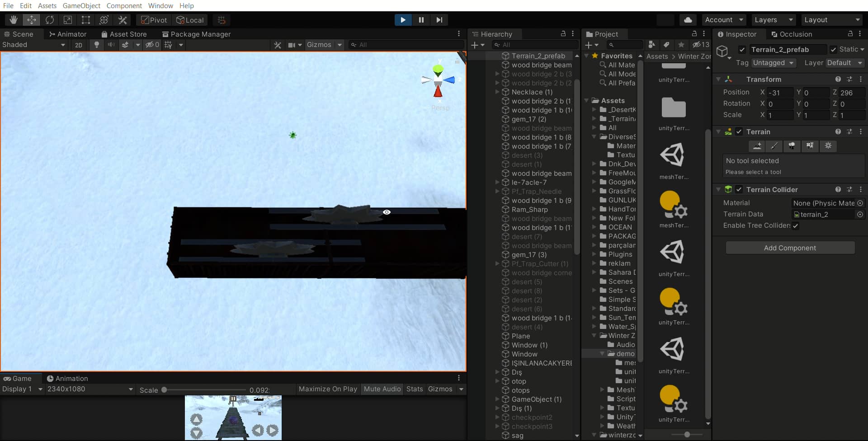Toggle Local handle rotation
This screenshot has height=441, width=868.
point(190,20)
